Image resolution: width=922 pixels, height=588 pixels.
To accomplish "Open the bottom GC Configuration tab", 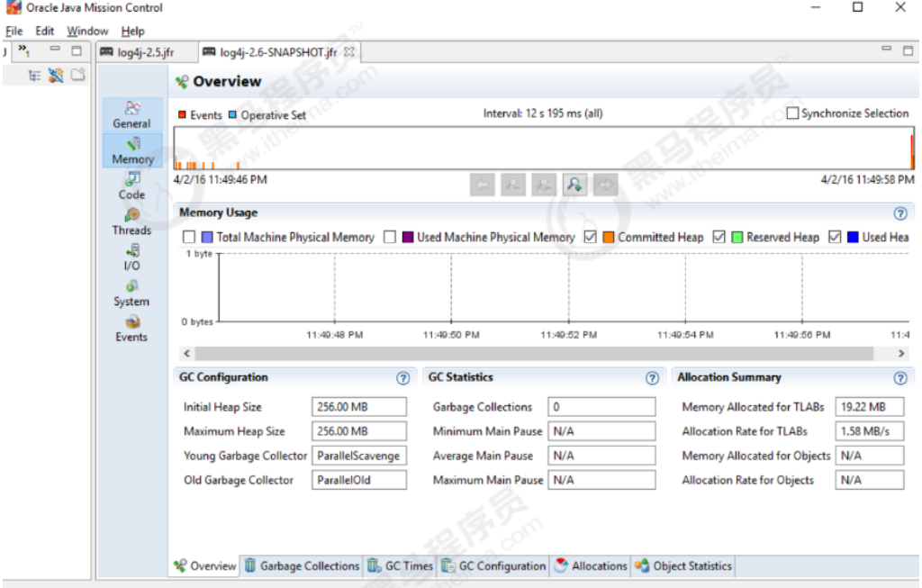I will 494,566.
